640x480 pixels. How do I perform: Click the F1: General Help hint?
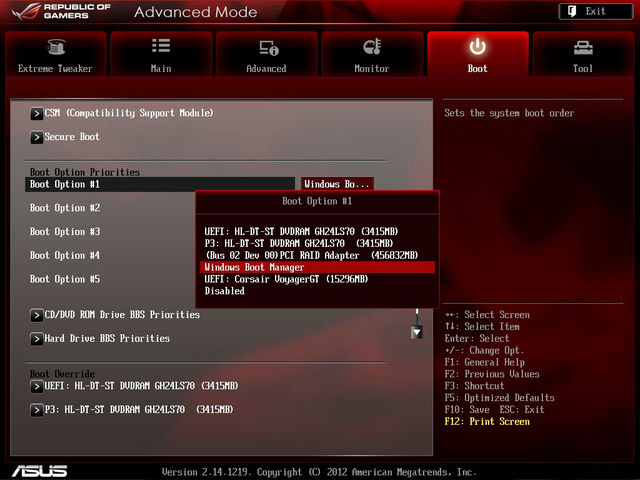tap(484, 362)
